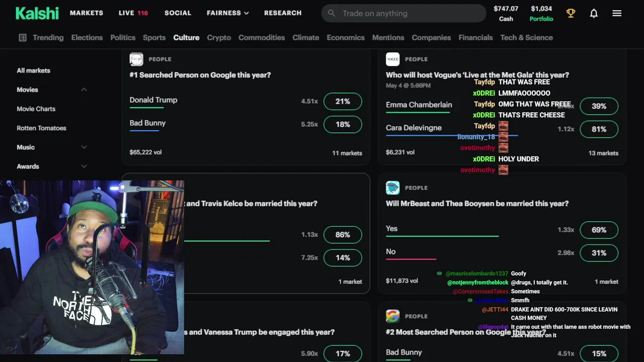
Task: Click the 86% option button
Action: pos(343,235)
